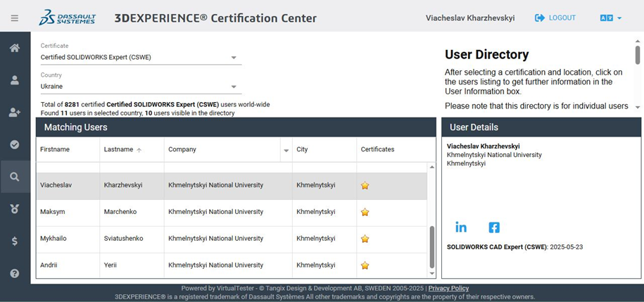Click the User Details panel header
Viewport: 644px width, 302px height.
point(541,127)
